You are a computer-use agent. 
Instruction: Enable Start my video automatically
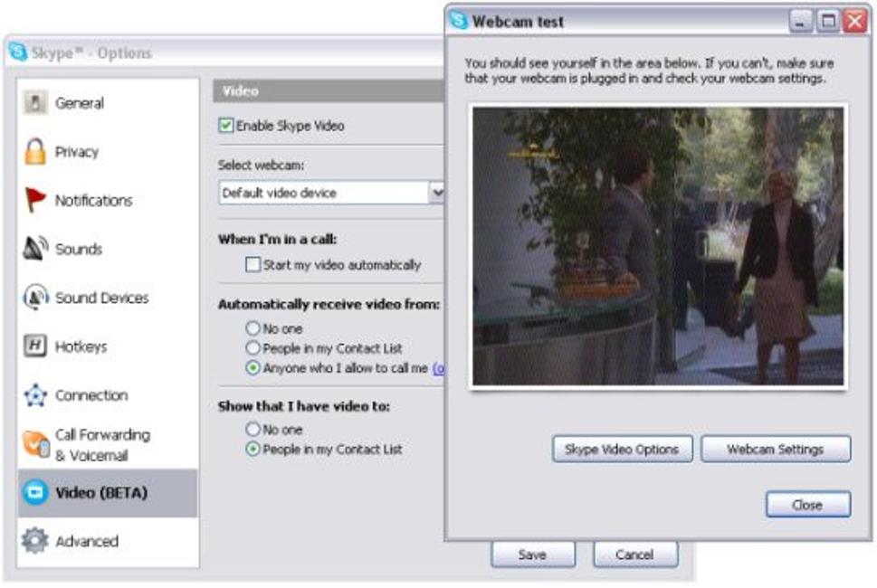253,264
